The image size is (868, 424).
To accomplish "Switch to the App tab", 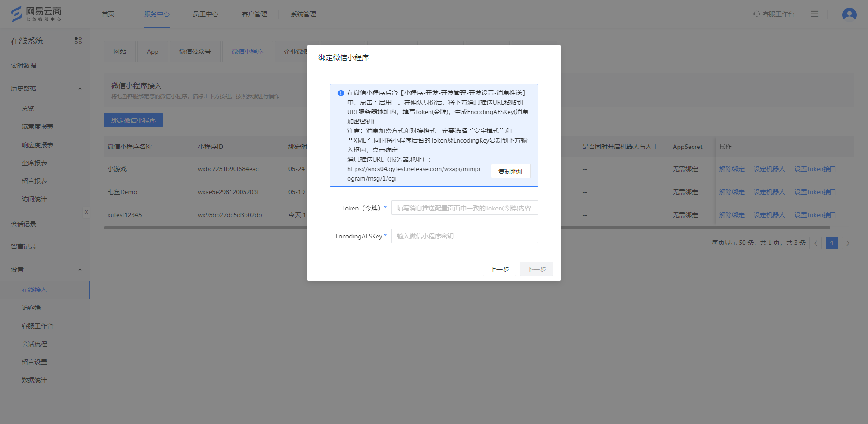I will click(153, 52).
